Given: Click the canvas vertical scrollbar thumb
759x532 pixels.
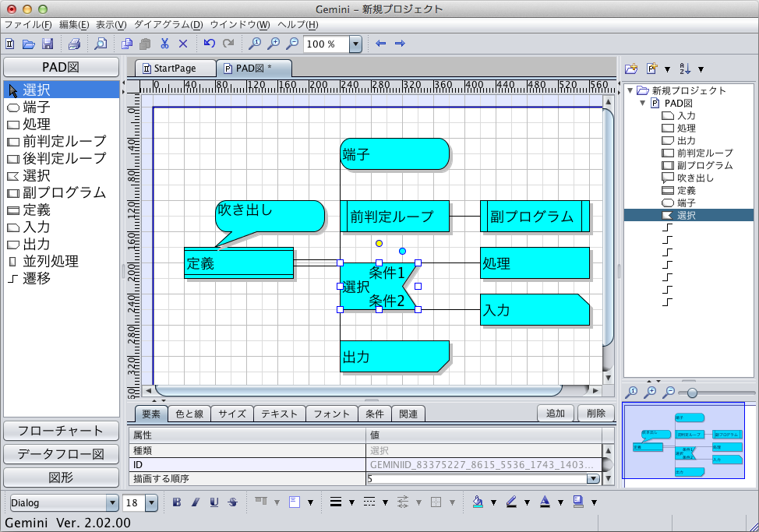Looking at the screenshot, I should point(608,227).
